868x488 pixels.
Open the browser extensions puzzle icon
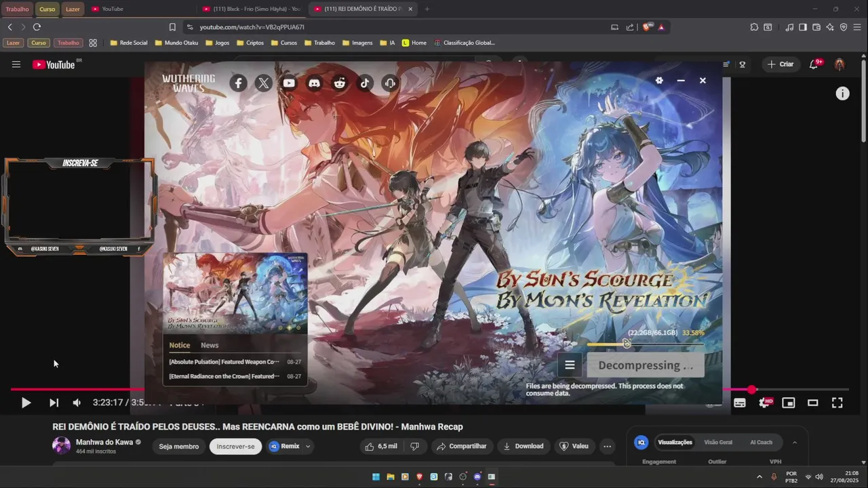[x=754, y=27]
